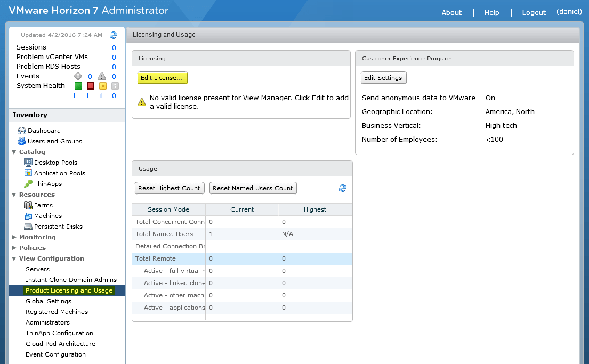This screenshot has height=364, width=589.
Task: Click the Persistent Disks drive icon
Action: pos(28,227)
